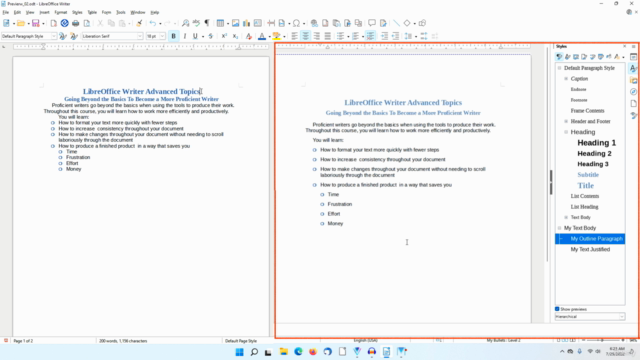Select My Text Justified style
The image size is (640, 360).
[x=590, y=249]
